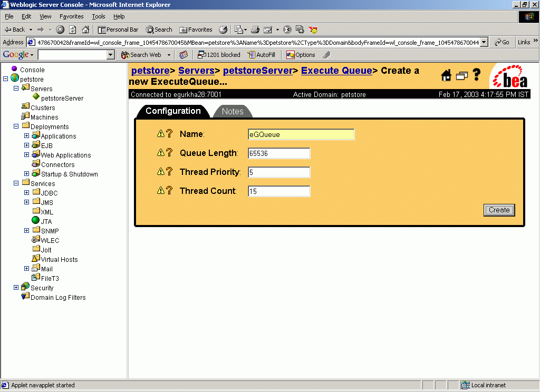540x392 pixels.
Task: Follow the Servers breadcrumb link
Action: 196,71
